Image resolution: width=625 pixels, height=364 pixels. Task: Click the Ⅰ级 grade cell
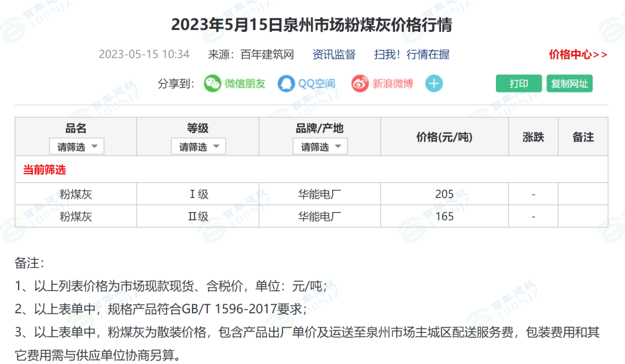tap(198, 194)
